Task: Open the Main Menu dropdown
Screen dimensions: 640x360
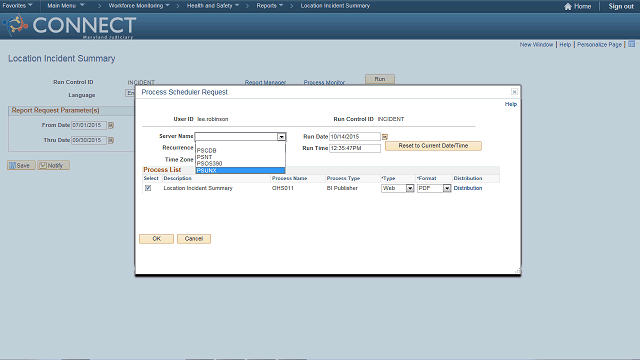Action: [66, 6]
